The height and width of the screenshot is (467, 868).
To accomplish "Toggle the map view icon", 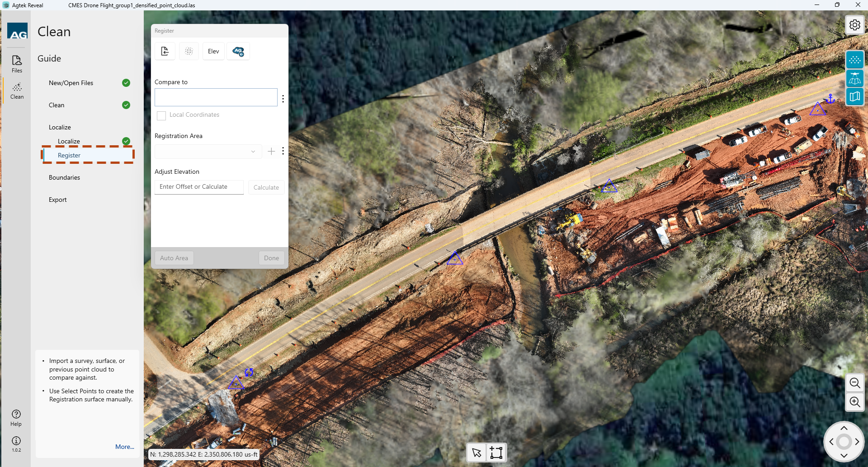I will (x=854, y=96).
